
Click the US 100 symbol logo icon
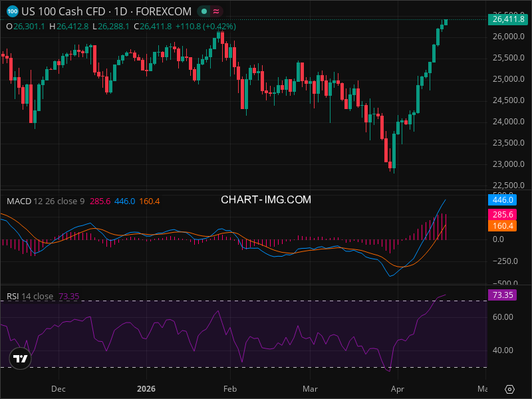click(x=13, y=11)
